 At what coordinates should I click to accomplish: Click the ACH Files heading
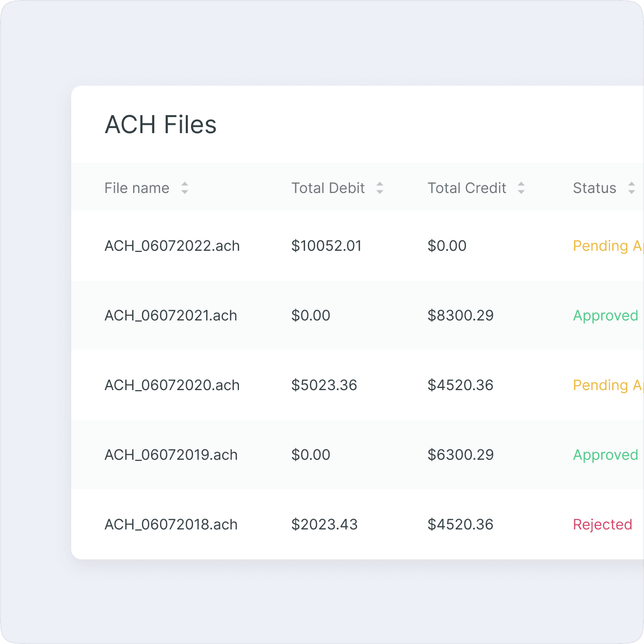(x=160, y=125)
